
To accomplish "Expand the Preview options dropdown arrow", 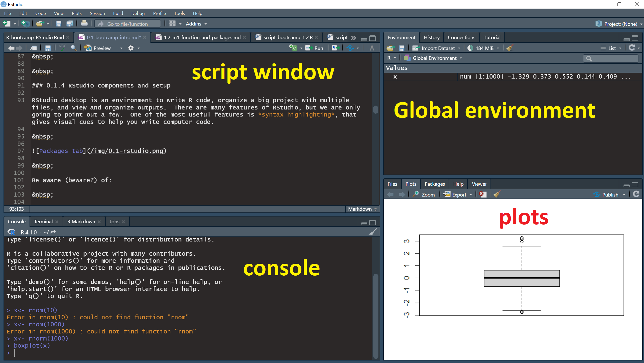I will pyautogui.click(x=121, y=48).
